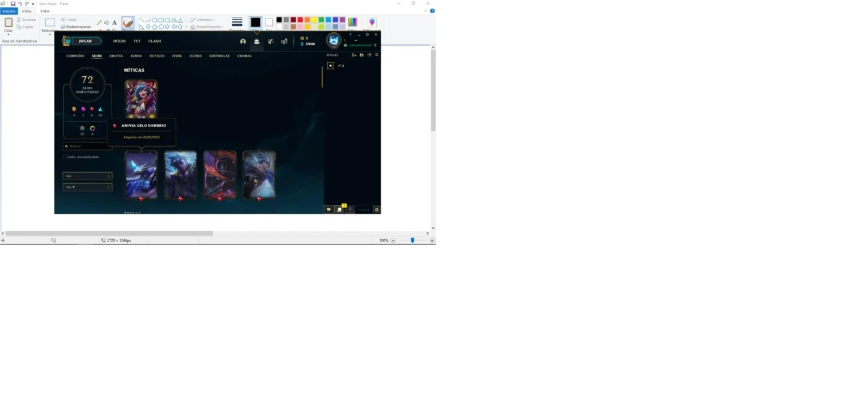Select the ÍCONES sub-tab
The image size is (868, 397).
coord(195,56)
